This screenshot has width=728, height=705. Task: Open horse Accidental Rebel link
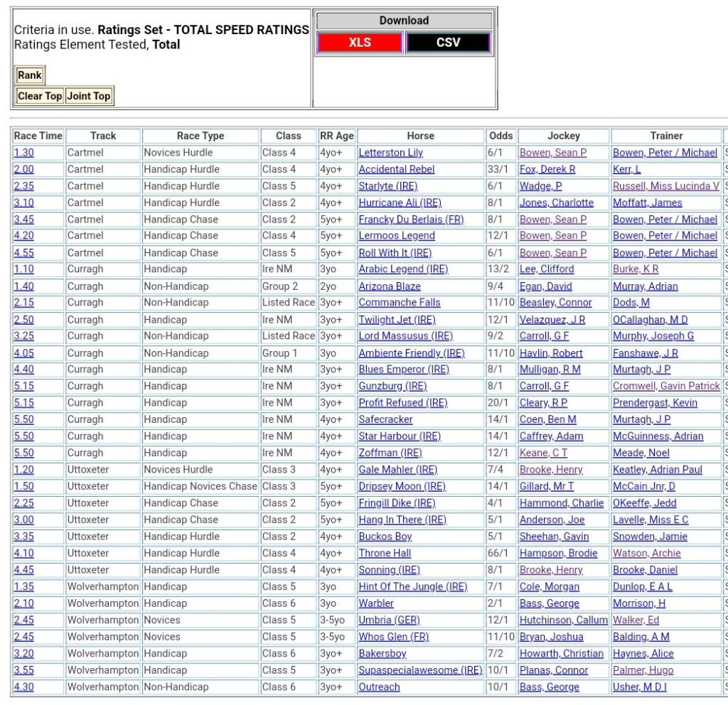pos(396,169)
